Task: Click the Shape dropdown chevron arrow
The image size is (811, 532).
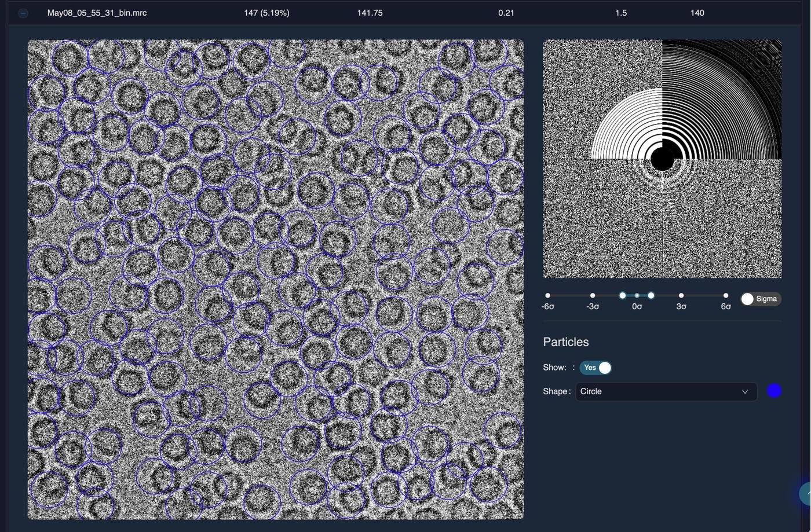Action: [745, 391]
